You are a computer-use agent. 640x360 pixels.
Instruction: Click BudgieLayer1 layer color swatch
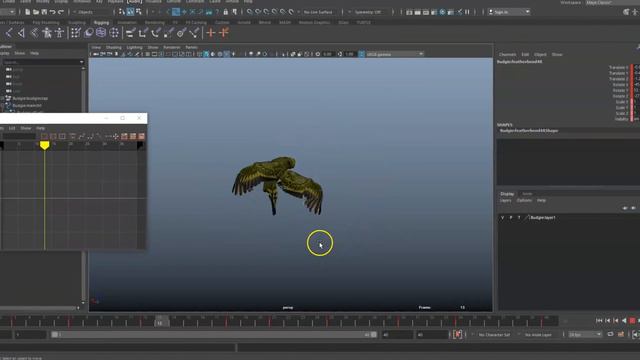[x=527, y=218]
